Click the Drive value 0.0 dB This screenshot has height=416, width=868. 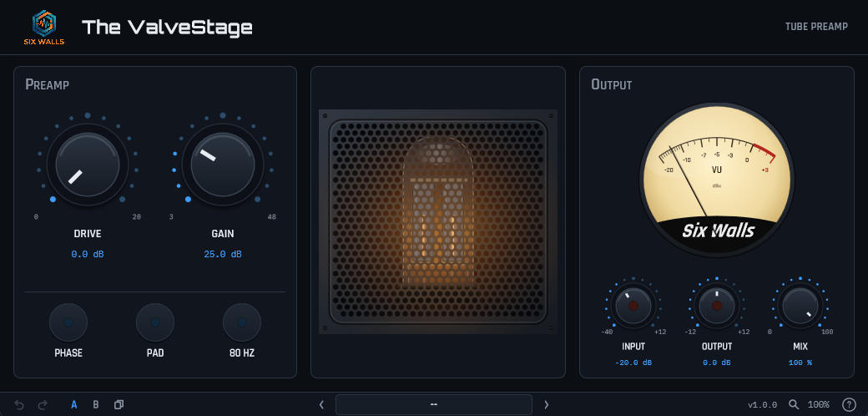[88, 254]
